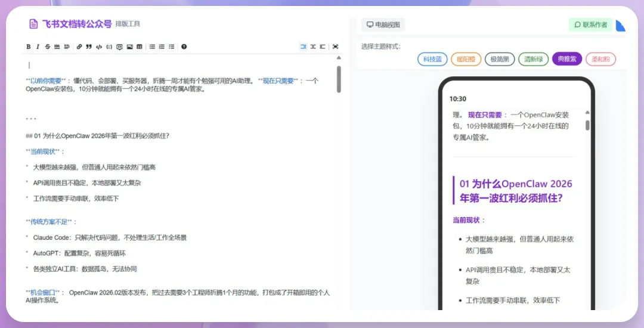Click the 飞书文档转公众号 document logo icon
The width and height of the screenshot is (644, 328).
[33, 24]
